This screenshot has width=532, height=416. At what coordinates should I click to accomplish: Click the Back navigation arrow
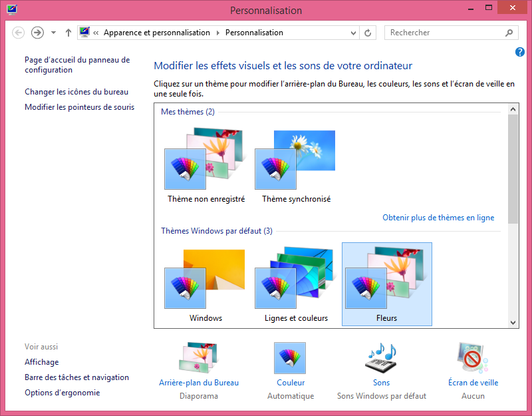click(x=19, y=33)
